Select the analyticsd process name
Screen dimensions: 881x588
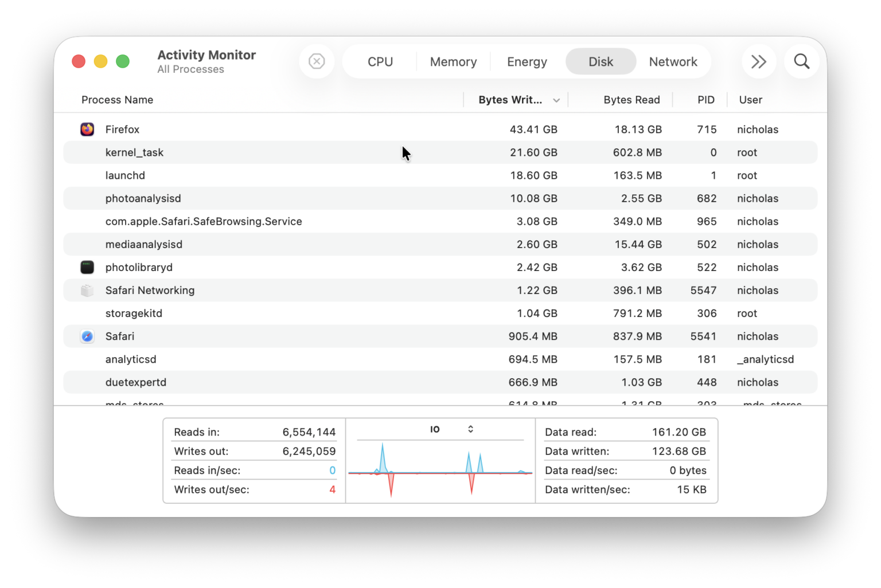(x=131, y=359)
